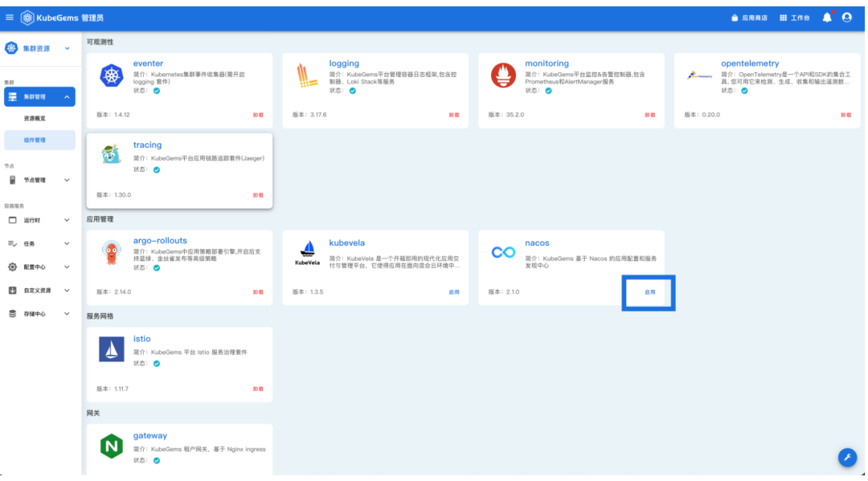Open the opentelemetry title link
868x481 pixels.
(x=750, y=63)
